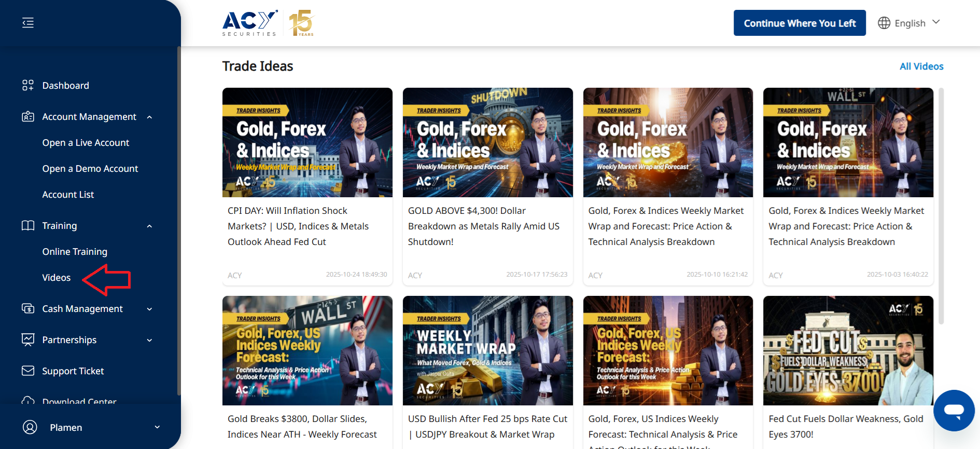This screenshot has height=449, width=980.
Task: Click the ACY Securities logo
Action: (250, 23)
